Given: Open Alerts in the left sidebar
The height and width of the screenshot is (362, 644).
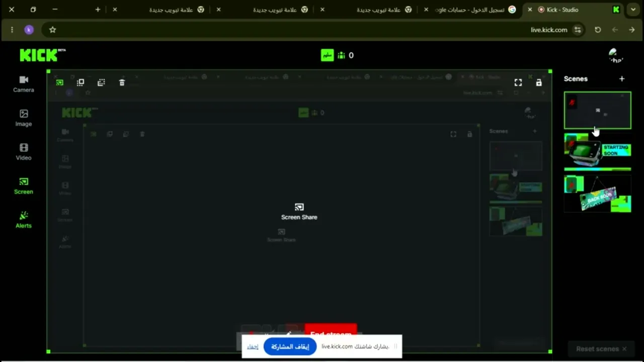Looking at the screenshot, I should click(x=24, y=220).
